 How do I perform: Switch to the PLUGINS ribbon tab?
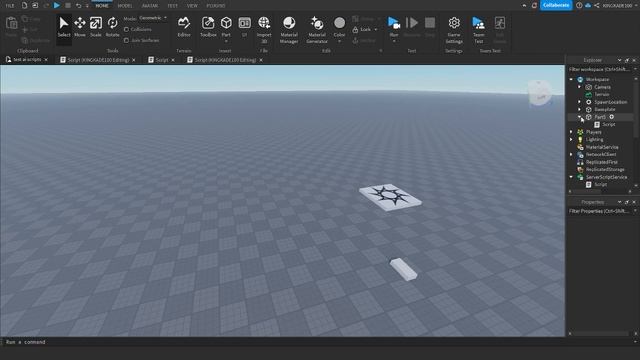pyautogui.click(x=216, y=6)
